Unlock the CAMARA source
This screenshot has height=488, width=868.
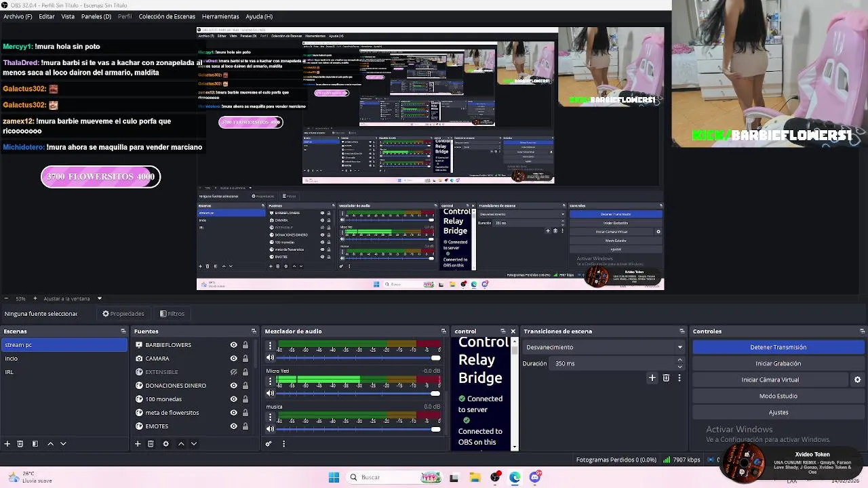pyautogui.click(x=245, y=359)
